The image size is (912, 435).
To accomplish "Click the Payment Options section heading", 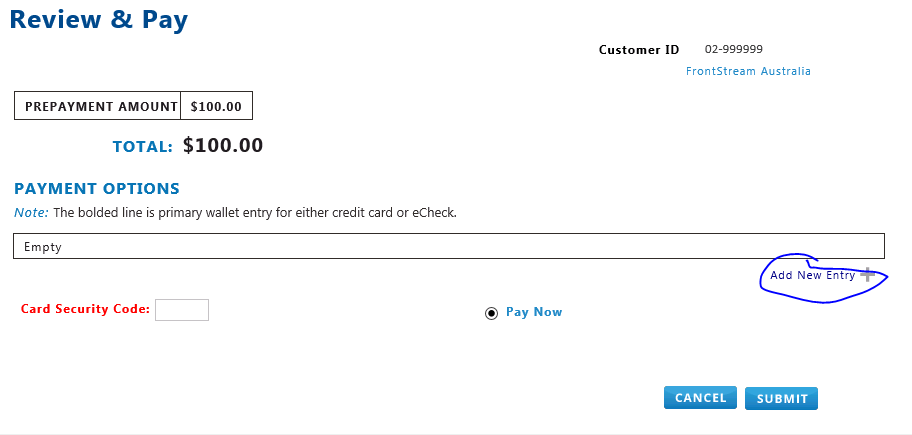I will [x=96, y=188].
